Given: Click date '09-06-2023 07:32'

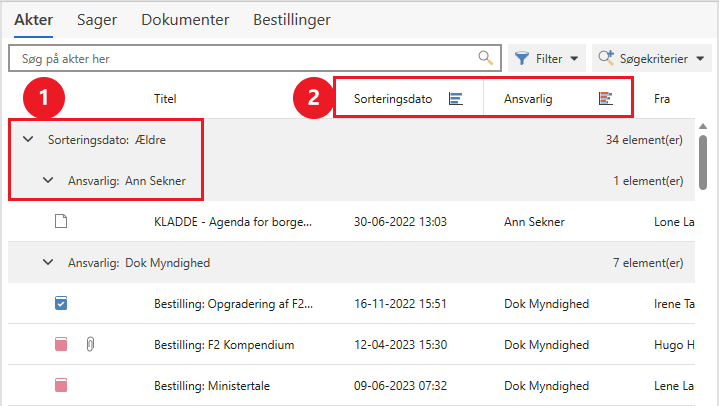Looking at the screenshot, I should 400,385.
